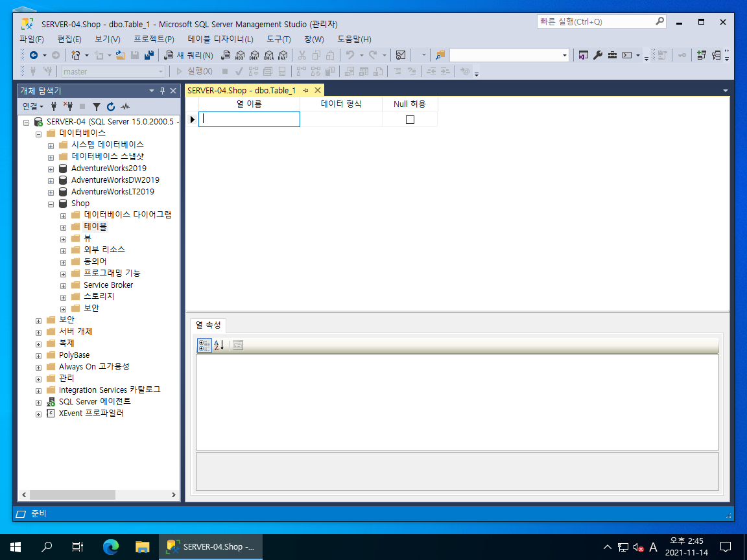
Task: Open the 편집(E) menu
Action: (69, 39)
